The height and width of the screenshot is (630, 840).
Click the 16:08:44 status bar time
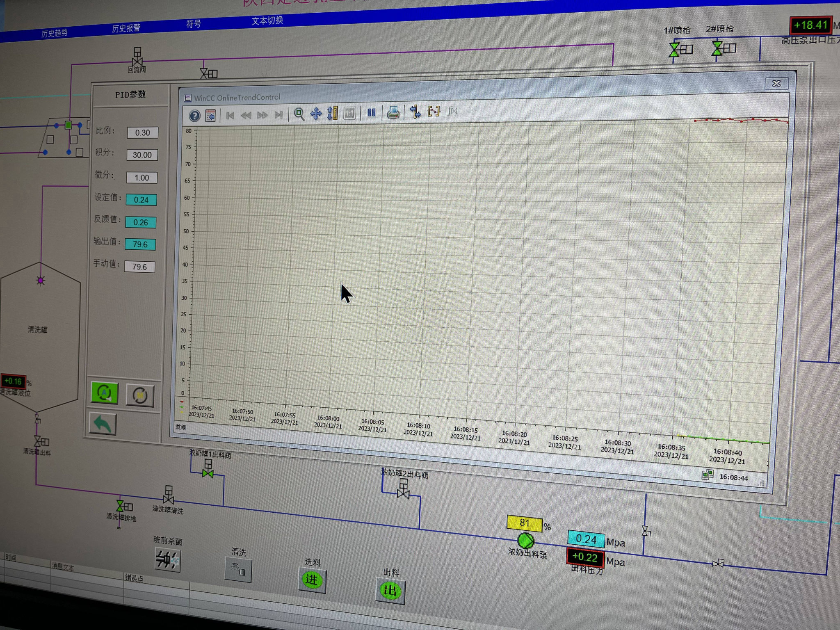click(x=734, y=477)
